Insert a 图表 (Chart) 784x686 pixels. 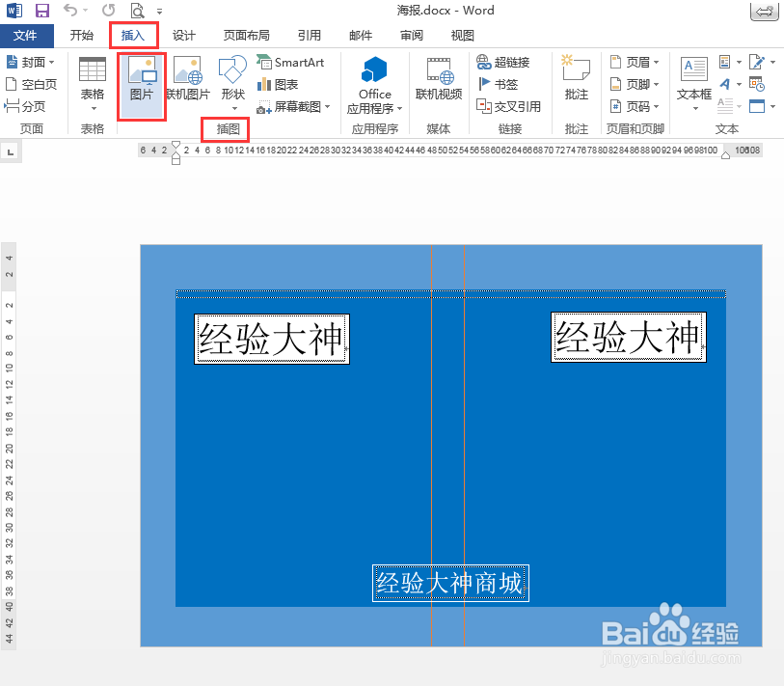pos(278,85)
